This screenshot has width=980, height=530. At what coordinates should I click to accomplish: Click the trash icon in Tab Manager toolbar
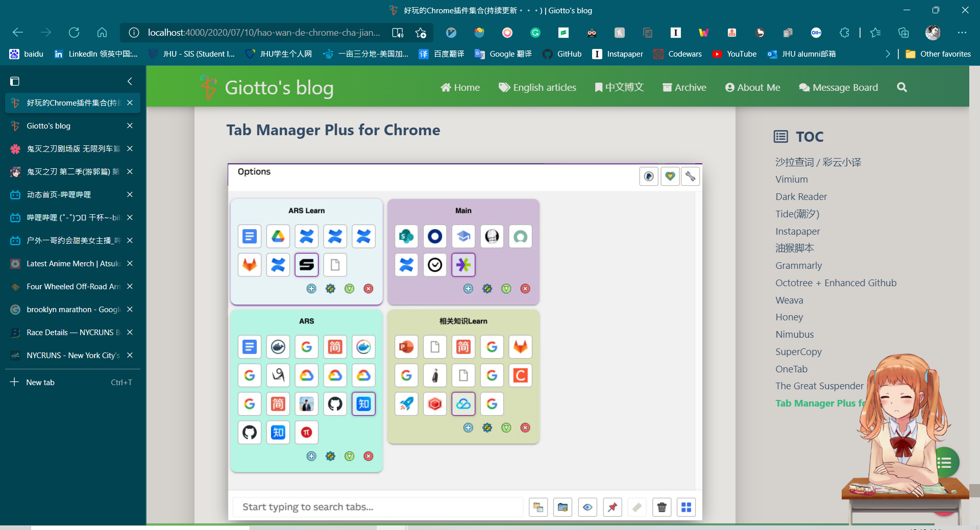(x=661, y=507)
